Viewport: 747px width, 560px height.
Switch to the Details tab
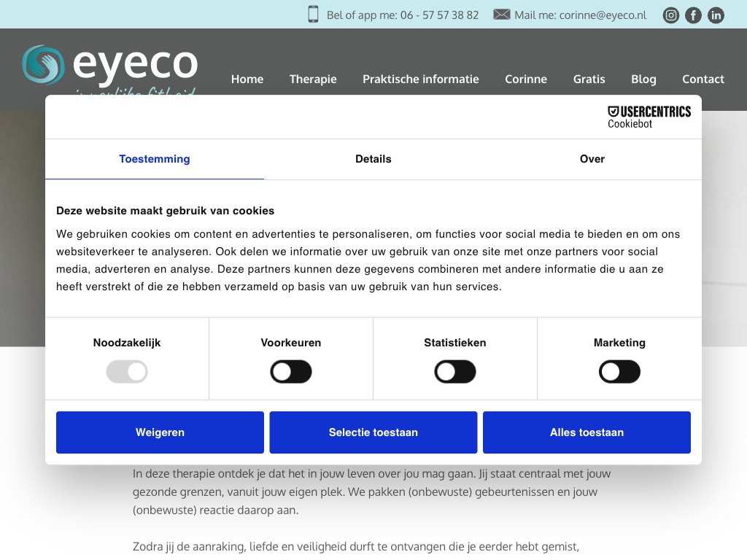coord(373,159)
